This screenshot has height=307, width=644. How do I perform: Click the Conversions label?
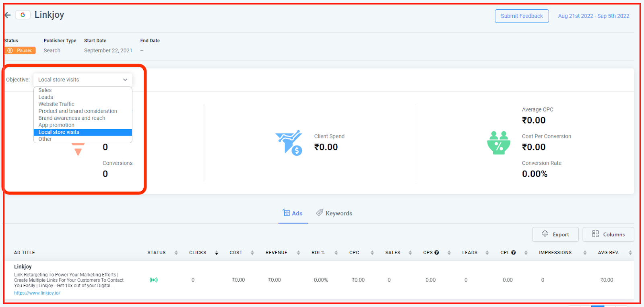[118, 163]
